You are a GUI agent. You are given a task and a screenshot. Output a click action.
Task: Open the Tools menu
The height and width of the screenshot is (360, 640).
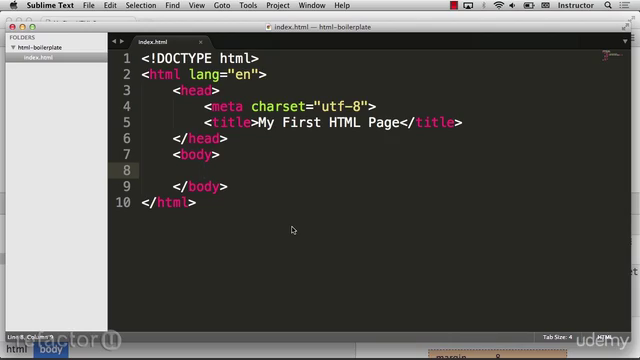click(248, 5)
